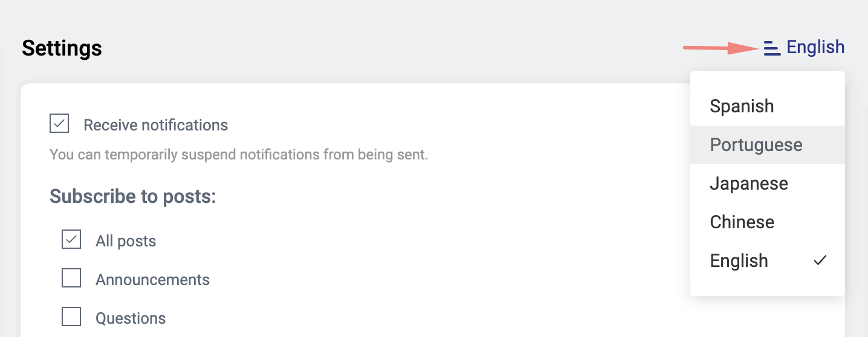The image size is (868, 337).
Task: Select Spanish from the language list
Action: [742, 106]
